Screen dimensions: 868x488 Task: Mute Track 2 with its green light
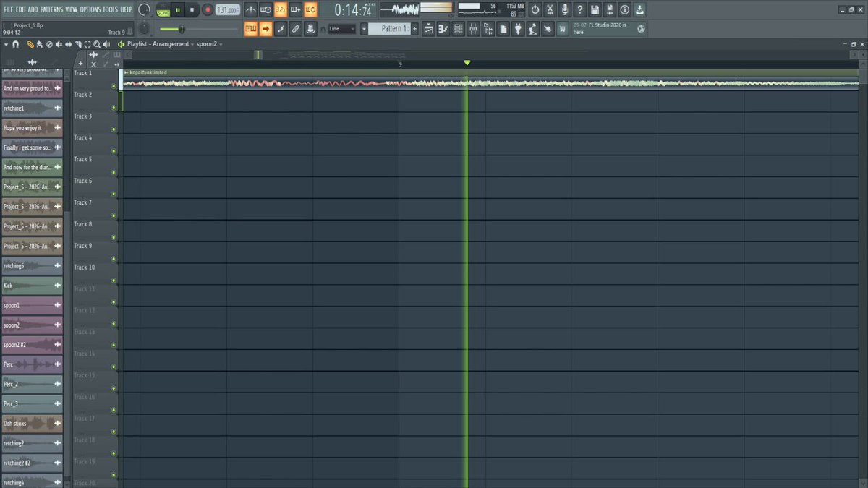pos(114,108)
